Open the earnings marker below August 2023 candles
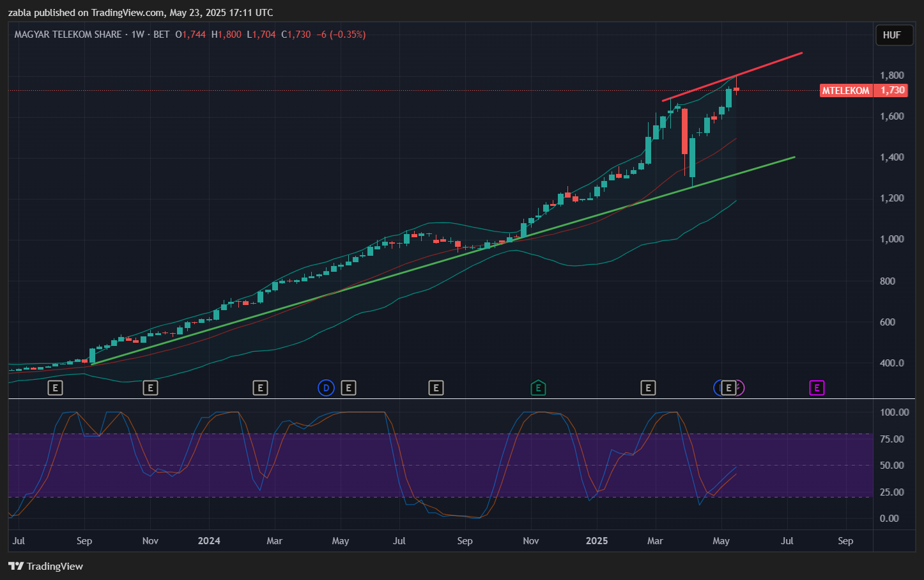924x580 pixels. point(56,388)
